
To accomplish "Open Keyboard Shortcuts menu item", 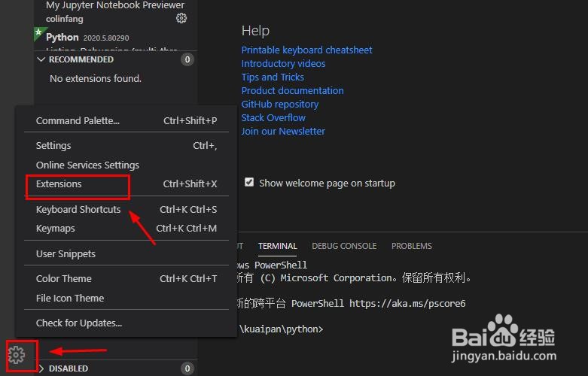I will [126, 209].
